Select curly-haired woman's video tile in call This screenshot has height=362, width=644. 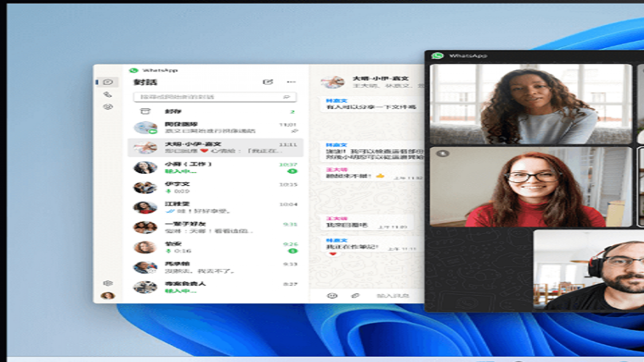[x=531, y=104]
